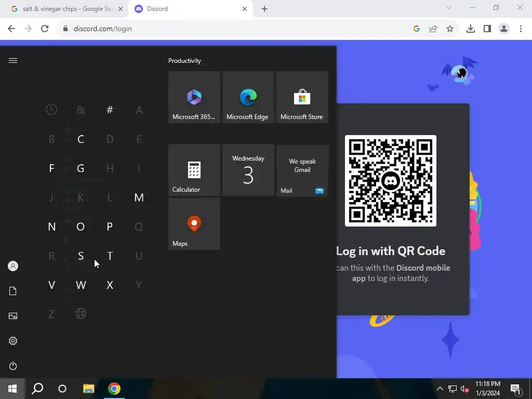Open network status tray icon
The height and width of the screenshot is (399, 532).
pos(453,389)
